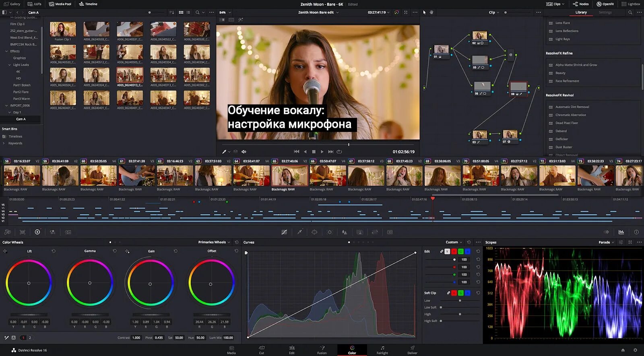Switch to the Deliver page
The image size is (644, 356).
tap(413, 350)
